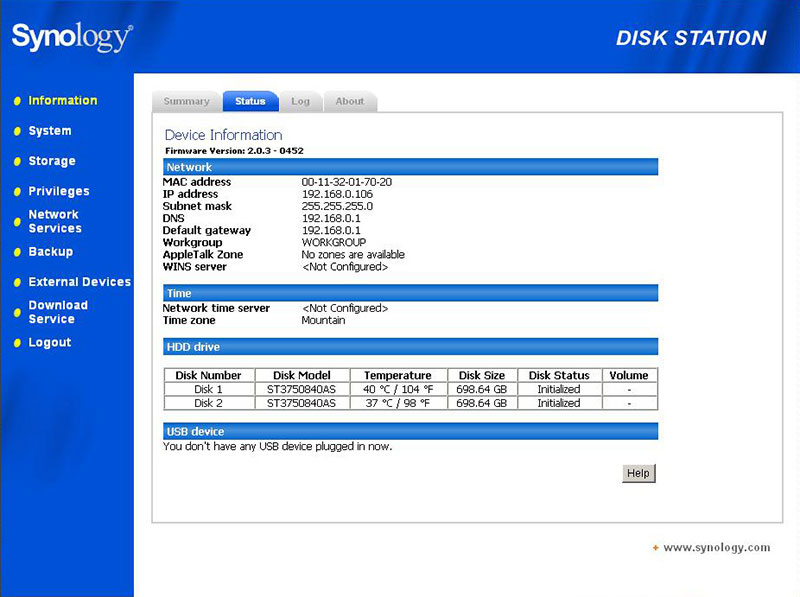This screenshot has height=597, width=800.
Task: Click the Volume column header
Action: [629, 376]
